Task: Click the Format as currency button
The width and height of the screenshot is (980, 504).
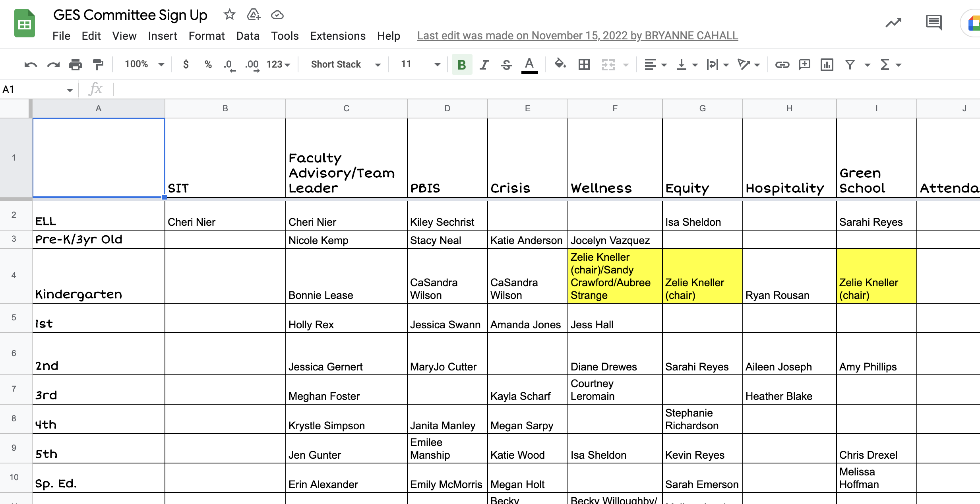Action: [x=186, y=64]
